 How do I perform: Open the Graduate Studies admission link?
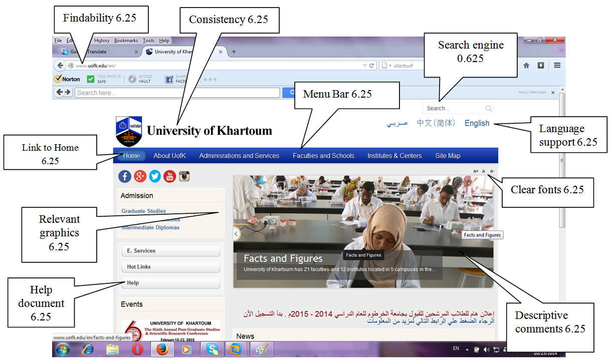(x=143, y=211)
